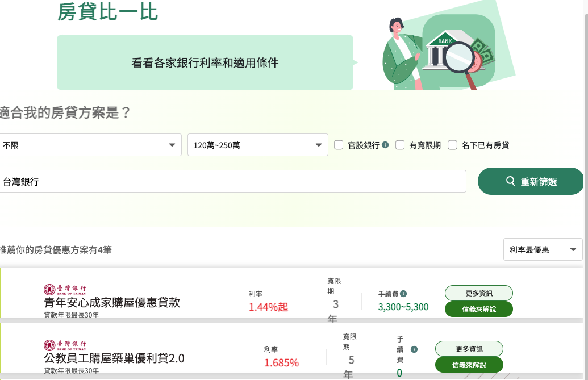Click 信義來解說 for 公教員工購屋築巢優利貸2.0
The width and height of the screenshot is (588, 380).
[x=469, y=365]
